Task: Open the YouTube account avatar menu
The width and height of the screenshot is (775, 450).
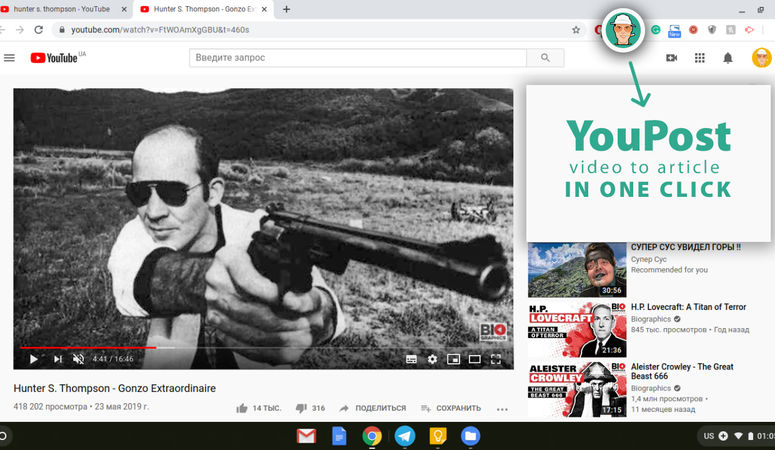Action: tap(762, 58)
